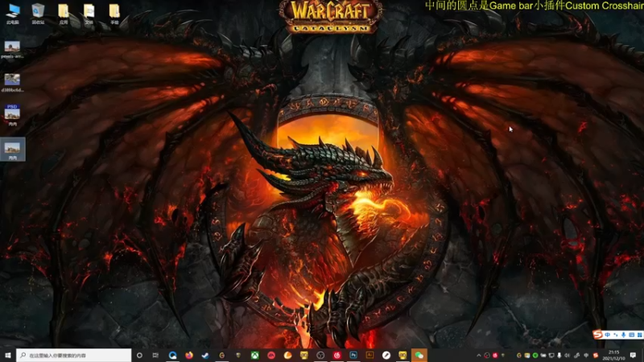Image resolution: width=644 pixels, height=362 pixels.
Task: Open Illustrator from the taskbar
Action: click(x=369, y=356)
